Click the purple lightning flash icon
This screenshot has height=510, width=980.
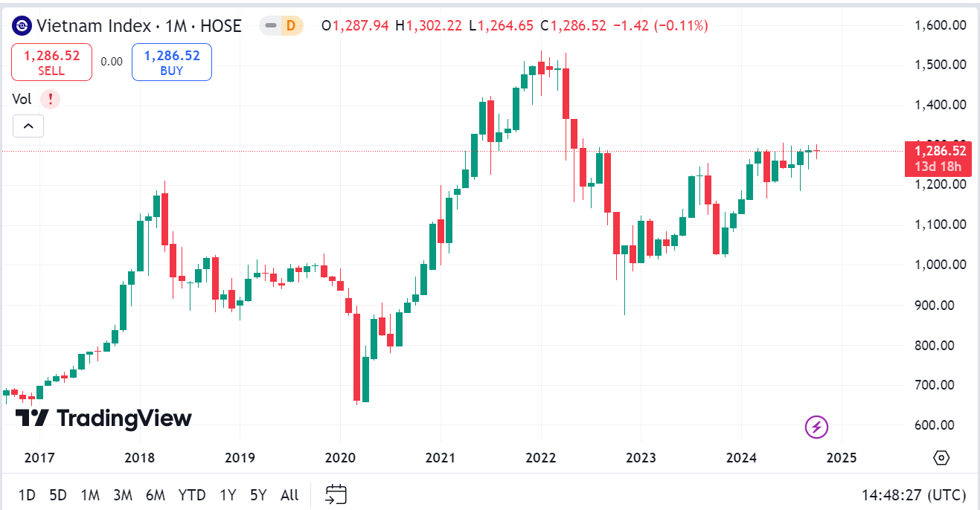click(817, 427)
